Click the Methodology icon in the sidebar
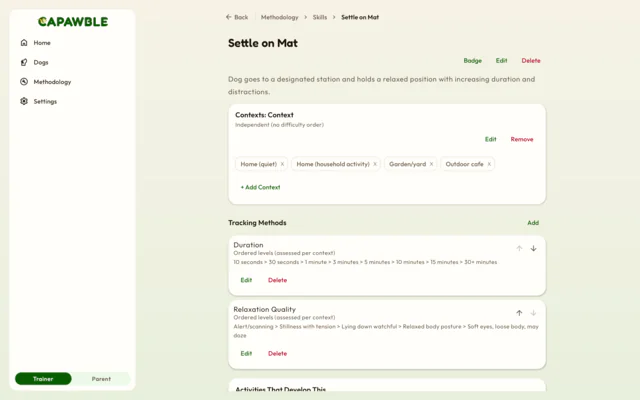Screen dimensions: 640x400 [24, 82]
